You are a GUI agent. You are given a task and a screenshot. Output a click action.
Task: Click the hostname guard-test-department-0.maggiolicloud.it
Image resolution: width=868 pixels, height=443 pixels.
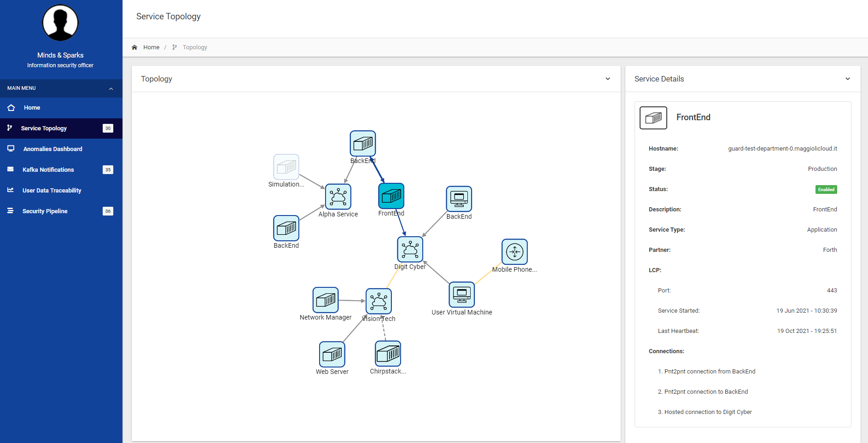[x=782, y=149]
